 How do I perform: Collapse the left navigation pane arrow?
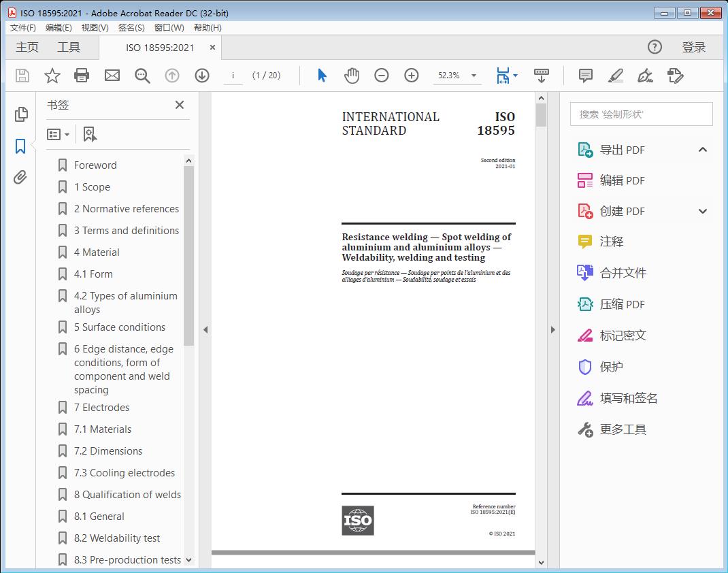click(205, 329)
